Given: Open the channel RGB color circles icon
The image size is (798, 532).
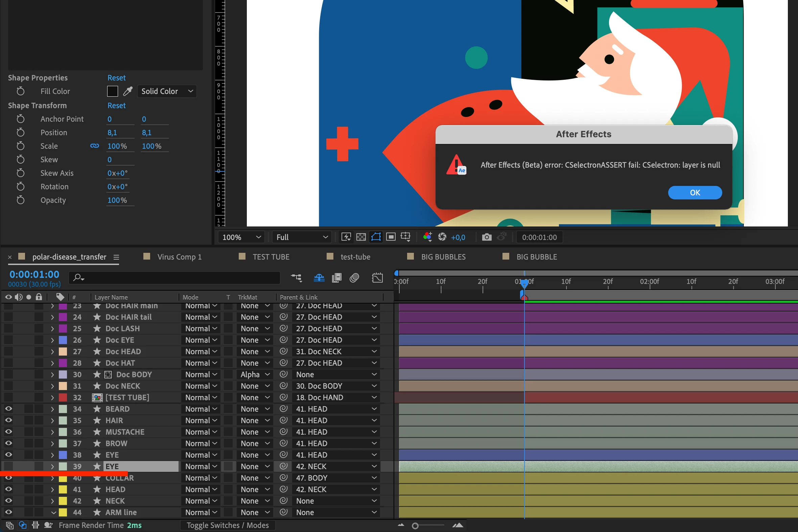Looking at the screenshot, I should click(427, 237).
